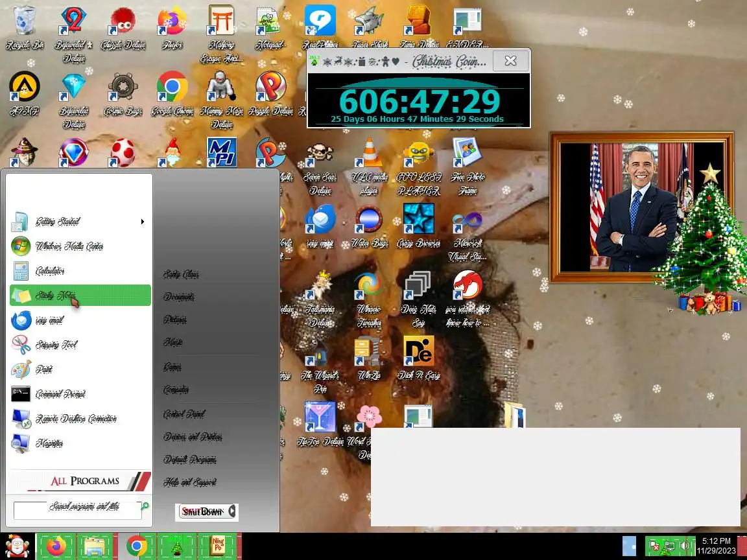Select the Peggle Deluxe desktop icon
747x560 pixels.
click(270, 94)
